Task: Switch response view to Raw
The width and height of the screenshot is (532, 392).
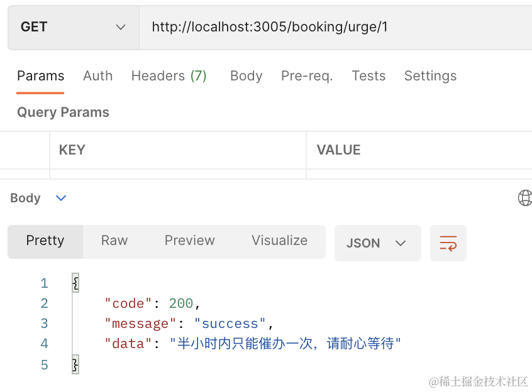Action: 114,241
